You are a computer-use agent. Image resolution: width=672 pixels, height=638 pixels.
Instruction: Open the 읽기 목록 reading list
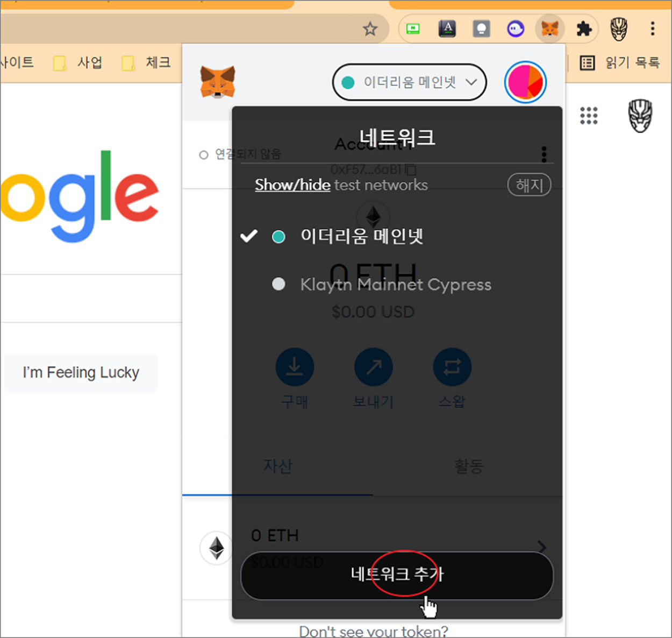point(620,63)
